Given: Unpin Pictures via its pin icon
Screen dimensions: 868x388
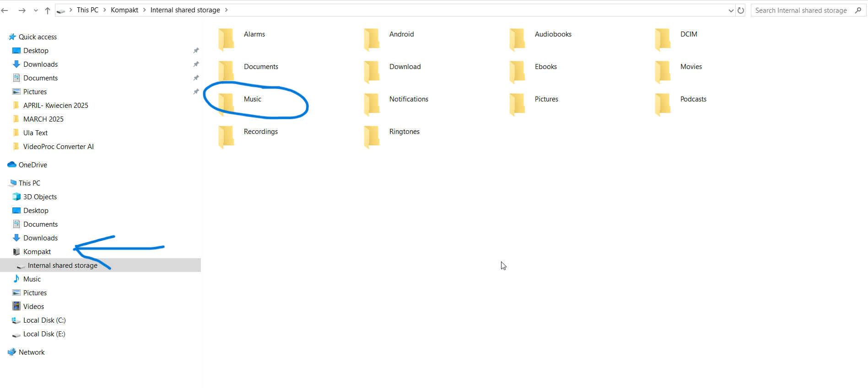Looking at the screenshot, I should click(196, 91).
